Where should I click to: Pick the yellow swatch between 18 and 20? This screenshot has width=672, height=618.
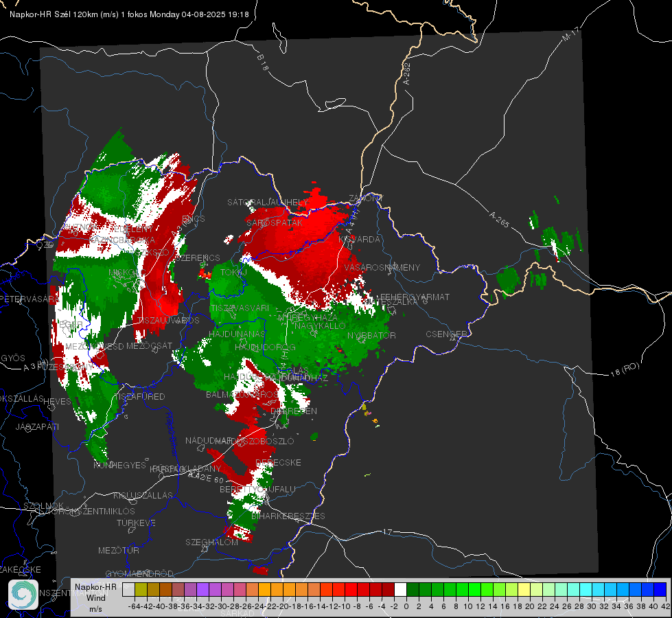tap(524, 590)
